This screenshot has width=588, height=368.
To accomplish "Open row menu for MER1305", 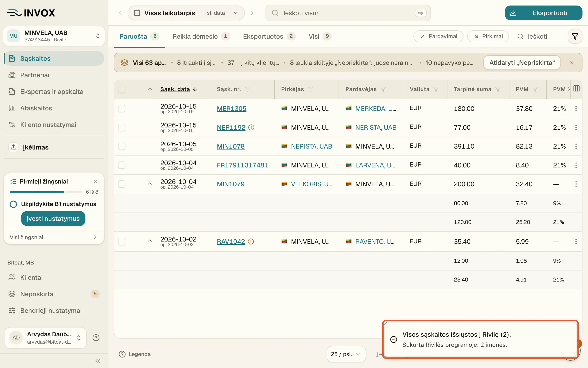I will [x=576, y=109].
